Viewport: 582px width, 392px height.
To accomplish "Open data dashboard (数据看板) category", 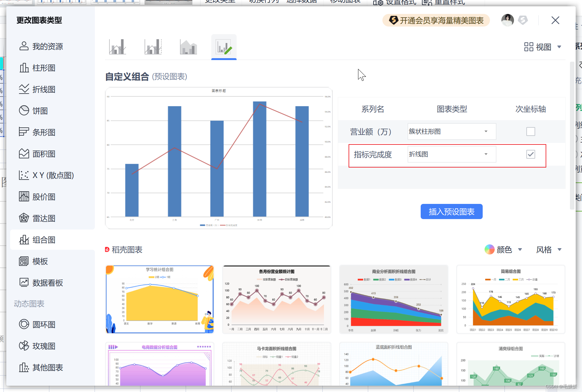I will tap(41, 283).
